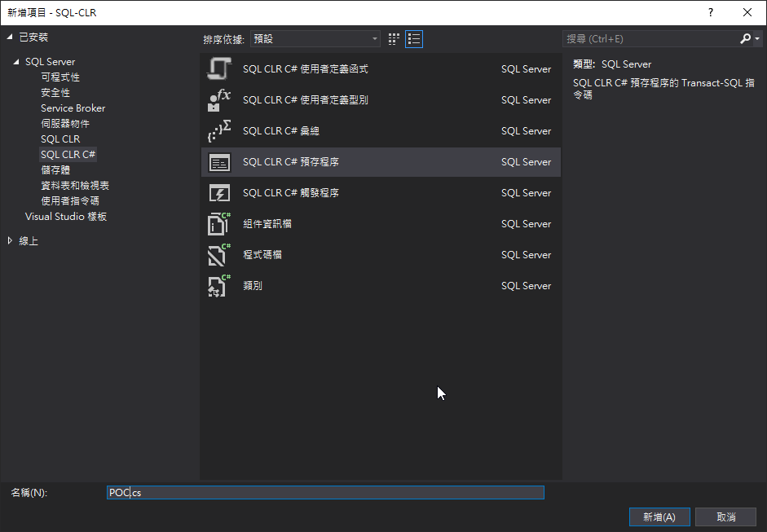Expand the 線上 tree node
The image size is (767, 532).
point(10,241)
